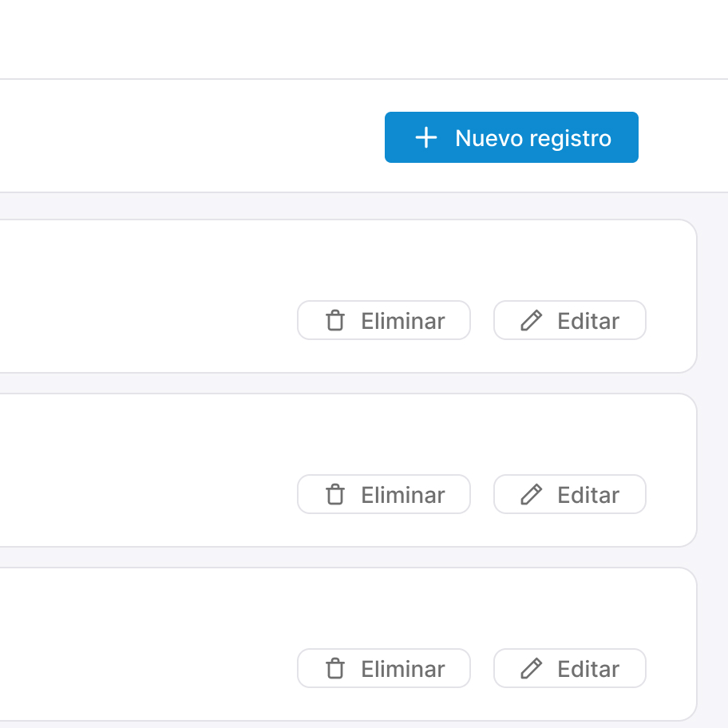Create a new entry with Nuevo registro
Viewport: 728px width, 728px height.
[x=511, y=137]
